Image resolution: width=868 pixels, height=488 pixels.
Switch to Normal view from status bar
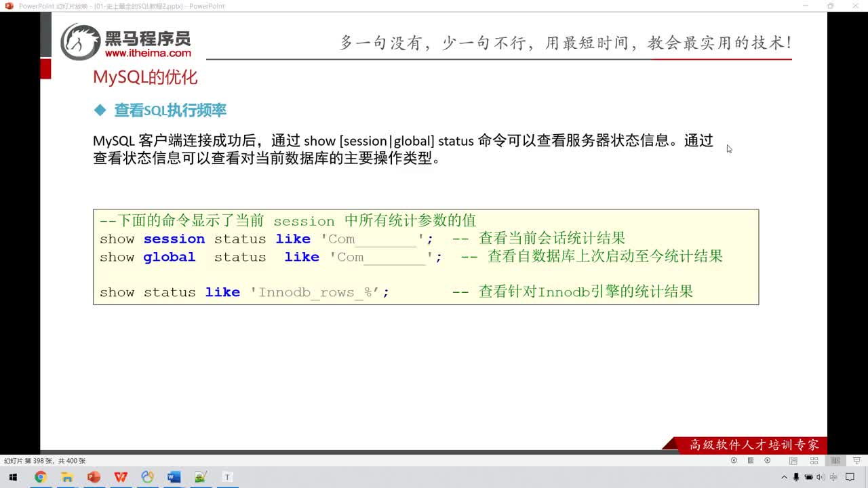(x=793, y=460)
